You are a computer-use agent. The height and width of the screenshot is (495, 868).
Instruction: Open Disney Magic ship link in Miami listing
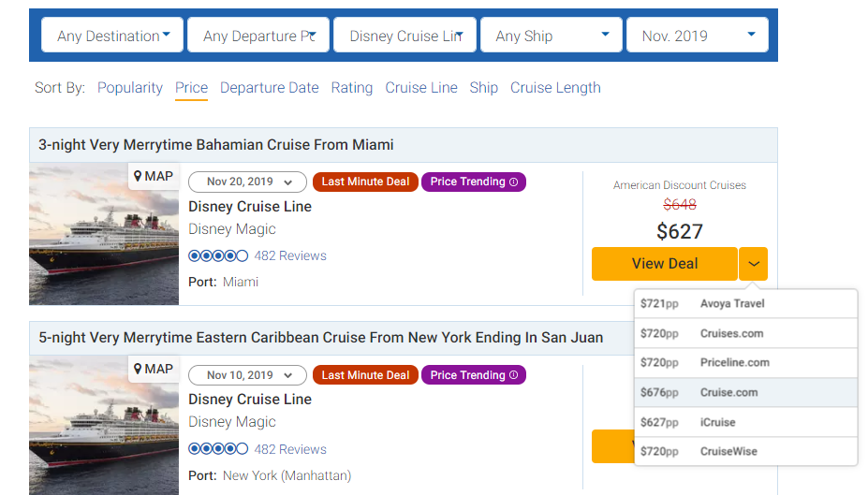click(x=232, y=229)
